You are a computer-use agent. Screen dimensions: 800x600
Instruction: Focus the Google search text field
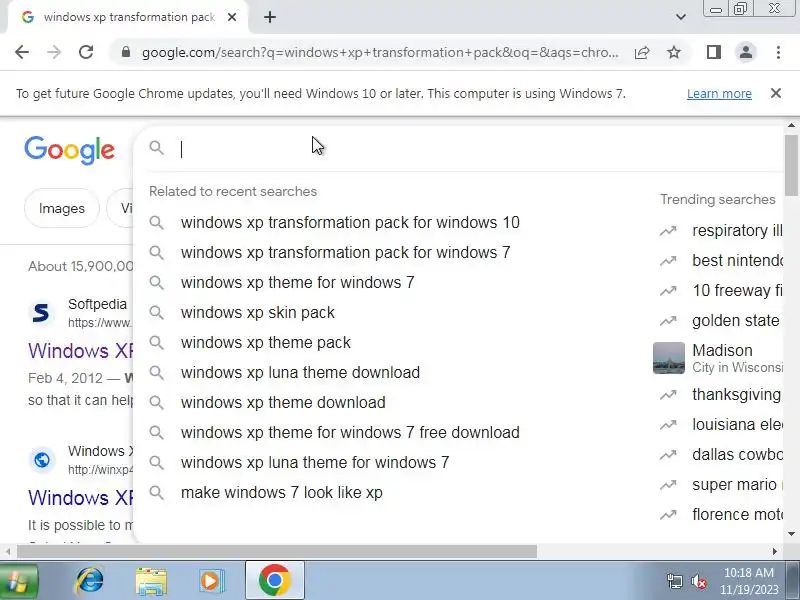coord(459,149)
